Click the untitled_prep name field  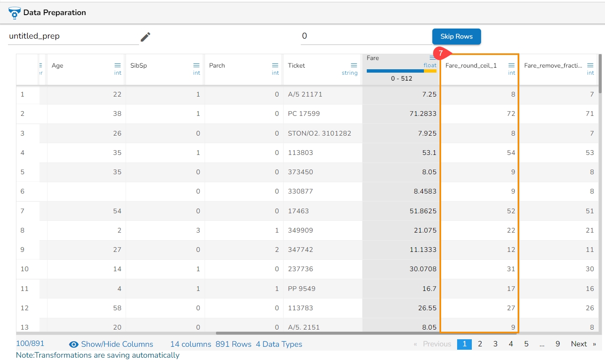coord(71,37)
